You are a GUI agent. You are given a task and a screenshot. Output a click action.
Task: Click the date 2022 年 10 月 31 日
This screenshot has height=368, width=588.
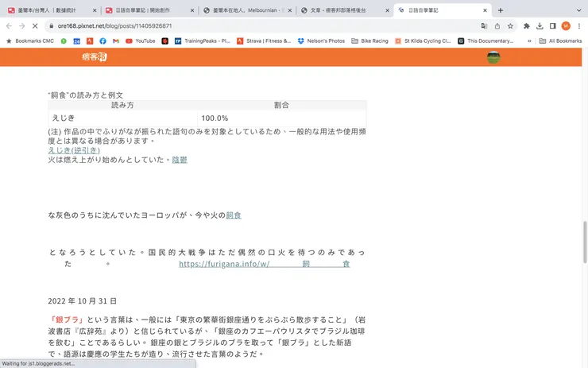[x=83, y=301]
